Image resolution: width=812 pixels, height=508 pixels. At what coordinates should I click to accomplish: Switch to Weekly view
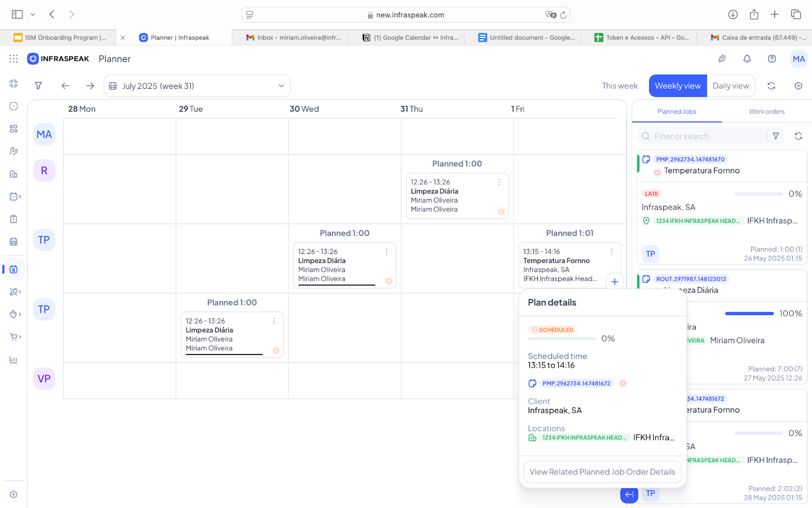click(678, 86)
